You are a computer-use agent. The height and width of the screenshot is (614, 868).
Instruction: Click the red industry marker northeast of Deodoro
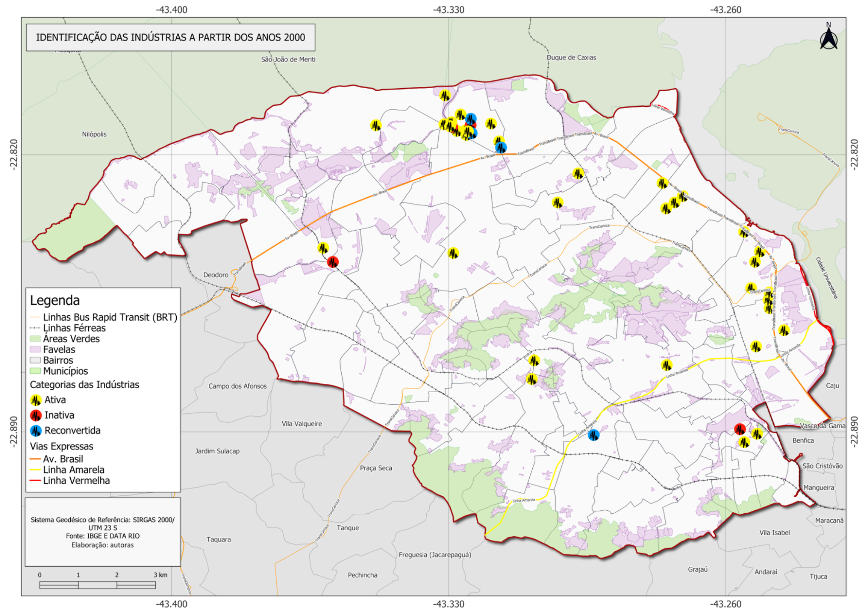click(x=333, y=262)
